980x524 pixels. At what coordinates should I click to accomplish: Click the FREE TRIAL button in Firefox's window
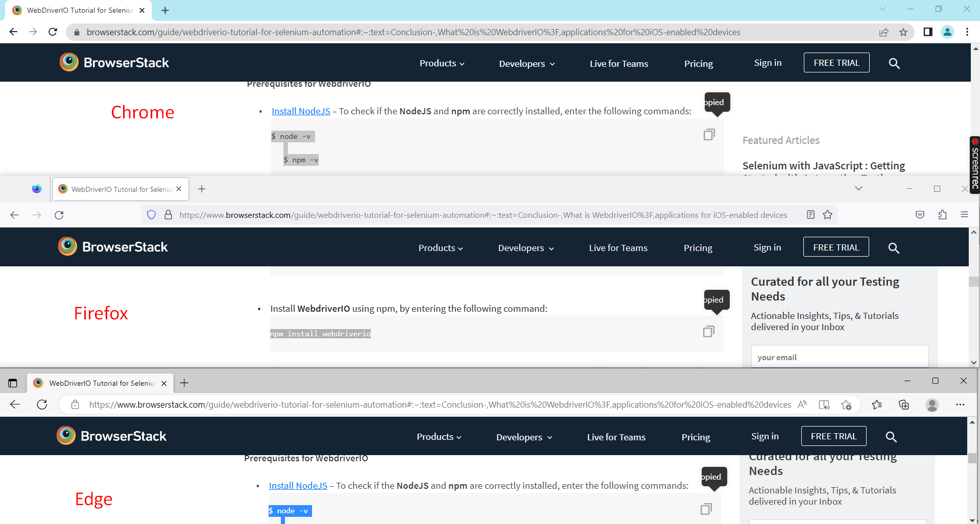point(835,246)
